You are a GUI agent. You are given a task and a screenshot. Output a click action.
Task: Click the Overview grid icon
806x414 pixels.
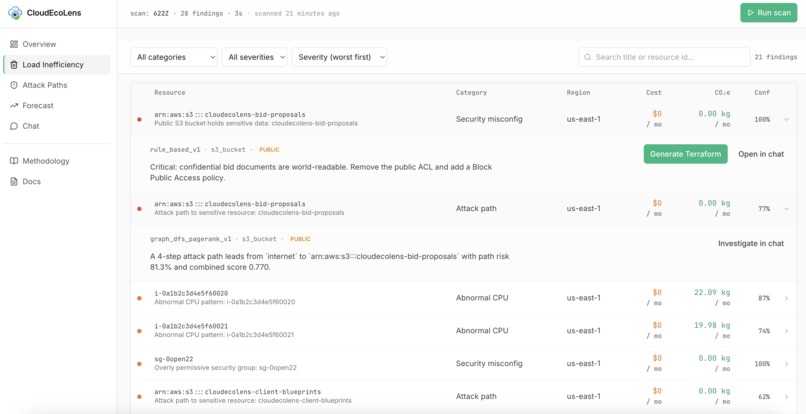tap(14, 44)
